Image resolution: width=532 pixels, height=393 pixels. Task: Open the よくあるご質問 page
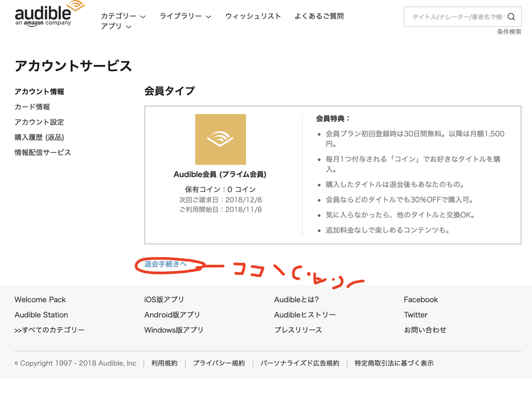319,16
